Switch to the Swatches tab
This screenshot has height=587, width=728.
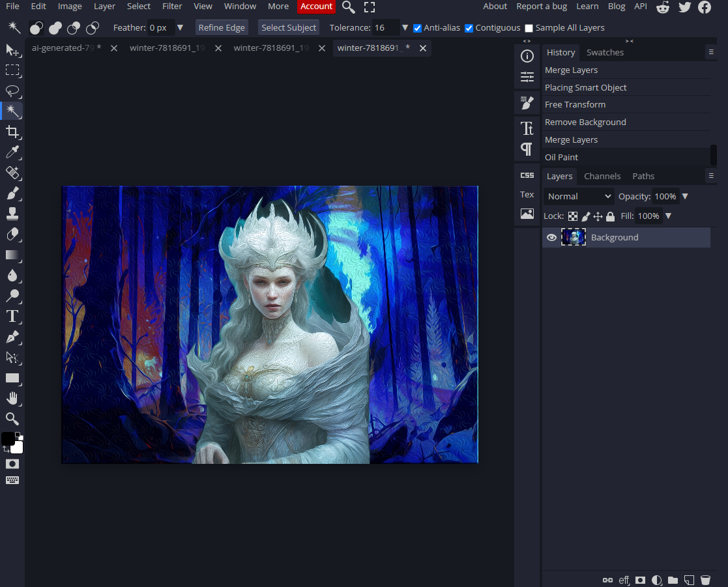click(605, 52)
